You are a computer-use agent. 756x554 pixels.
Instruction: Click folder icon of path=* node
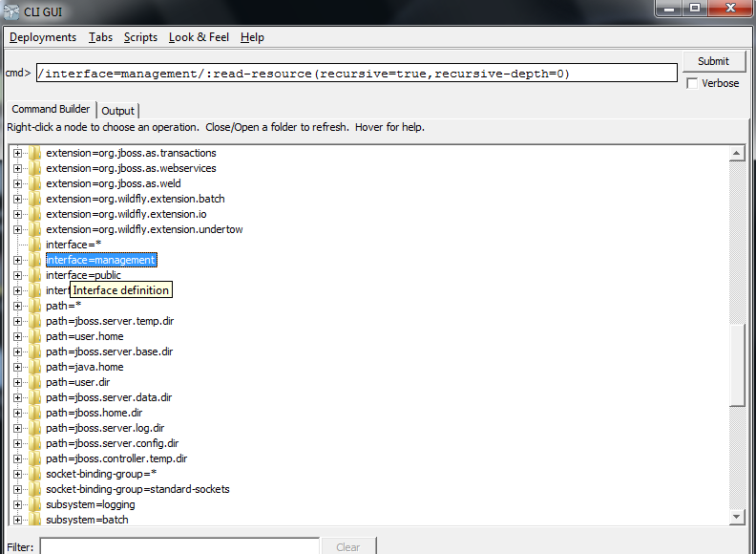pos(34,306)
